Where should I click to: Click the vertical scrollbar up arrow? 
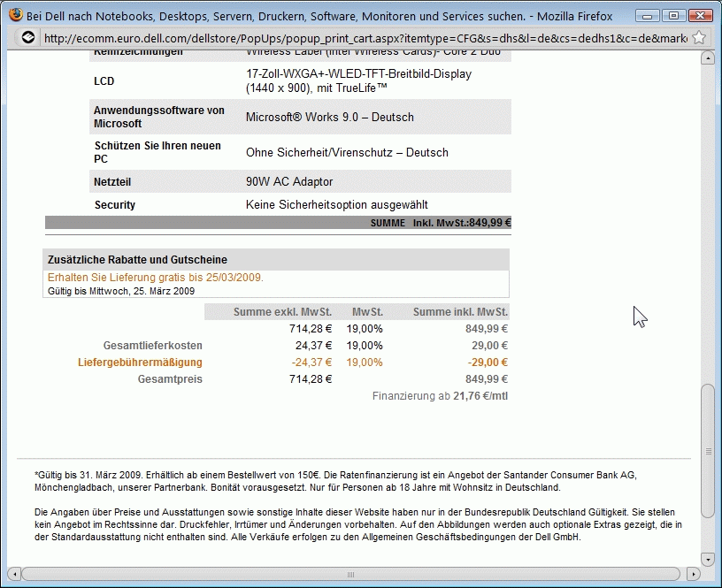pyautogui.click(x=708, y=58)
